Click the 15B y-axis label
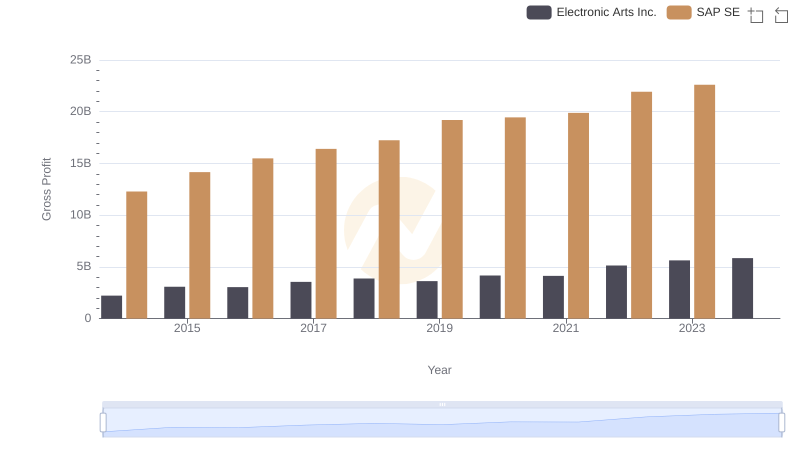 point(81,163)
